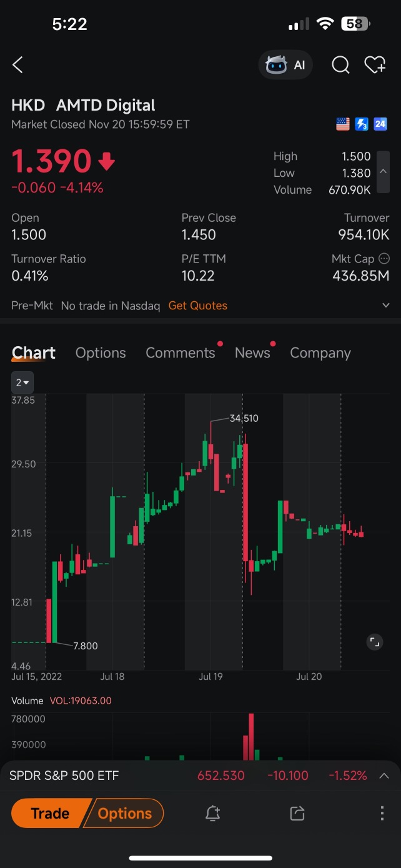Switch to the Options tab

[101, 353]
